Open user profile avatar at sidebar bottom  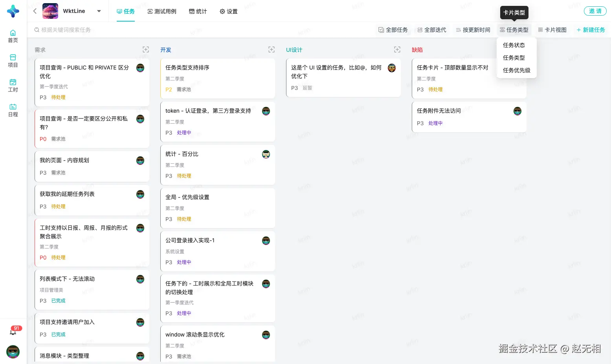pyautogui.click(x=13, y=352)
